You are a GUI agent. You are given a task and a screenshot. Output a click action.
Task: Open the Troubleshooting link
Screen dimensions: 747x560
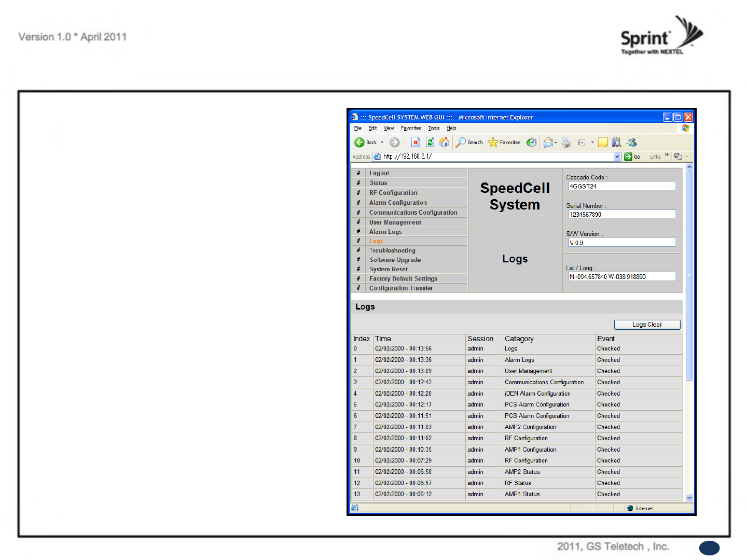(x=392, y=250)
